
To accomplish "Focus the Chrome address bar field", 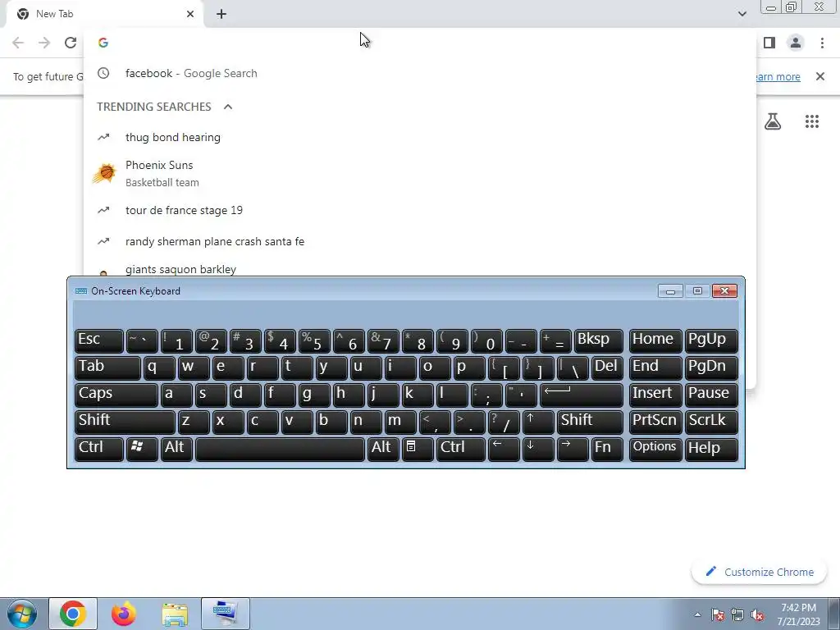I will (420, 43).
